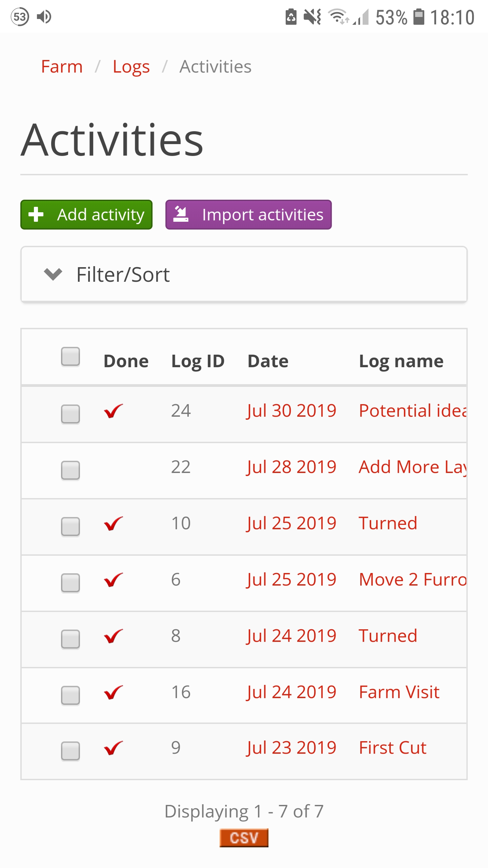Tick the checkbox for the First Cut row

pos(70,751)
